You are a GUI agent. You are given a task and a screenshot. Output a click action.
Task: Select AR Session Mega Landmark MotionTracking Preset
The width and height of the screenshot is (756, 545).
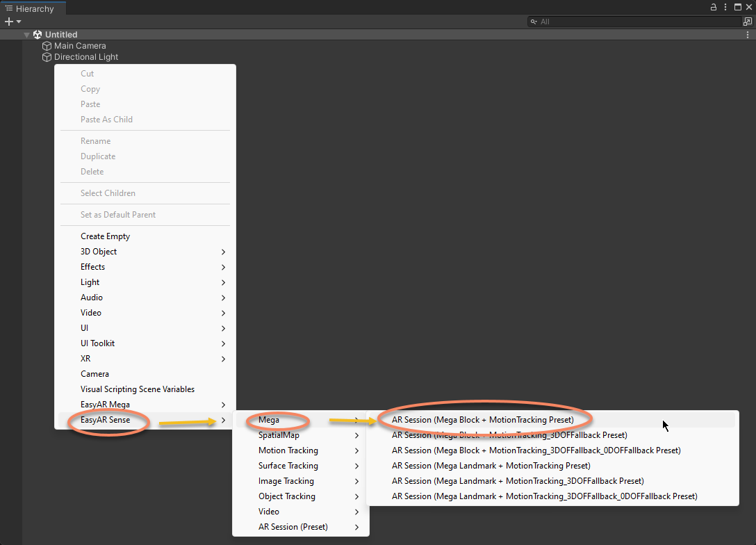coord(491,466)
